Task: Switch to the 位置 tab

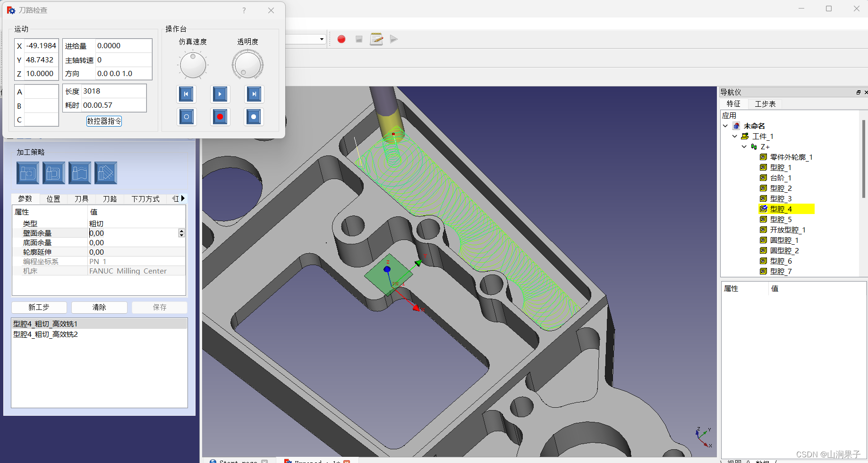Action: (53, 199)
